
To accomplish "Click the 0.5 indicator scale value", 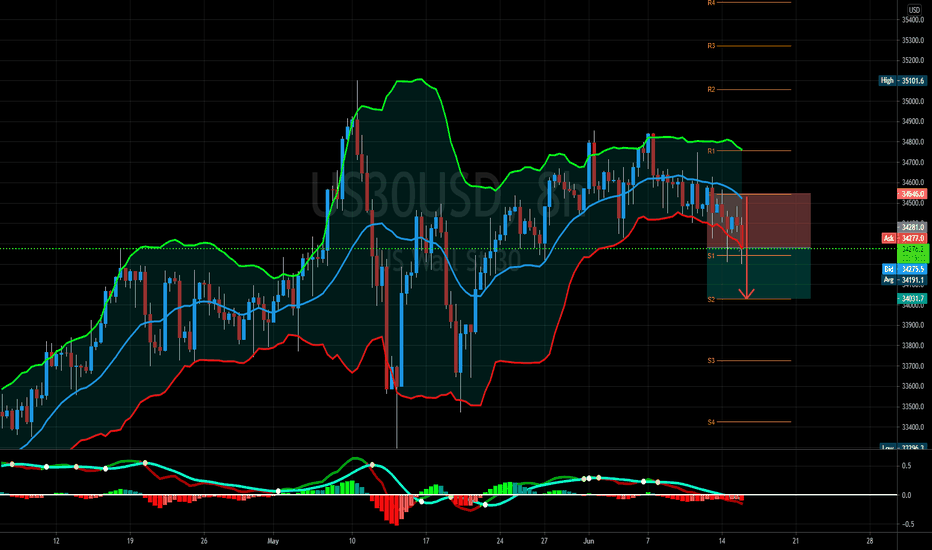I will pos(906,466).
